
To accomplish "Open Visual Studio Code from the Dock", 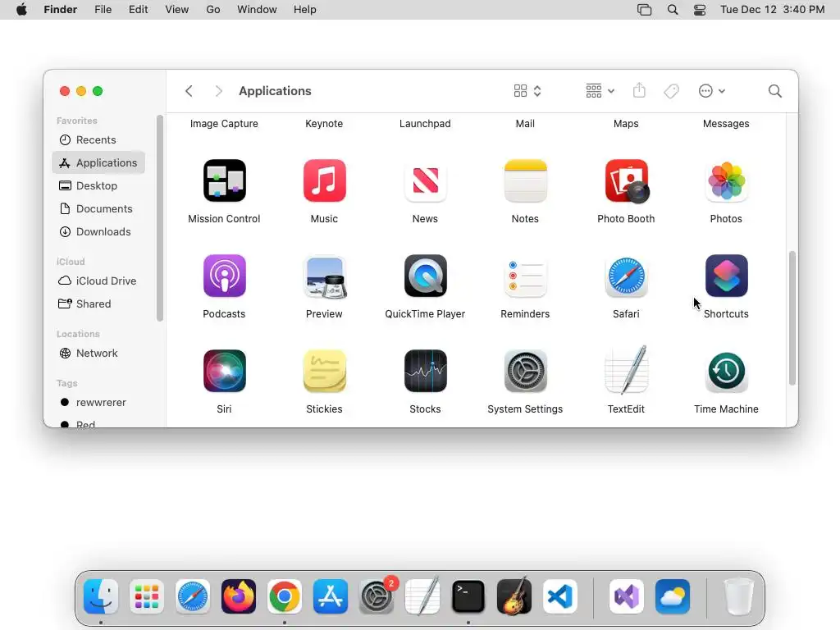I will [x=560, y=596].
